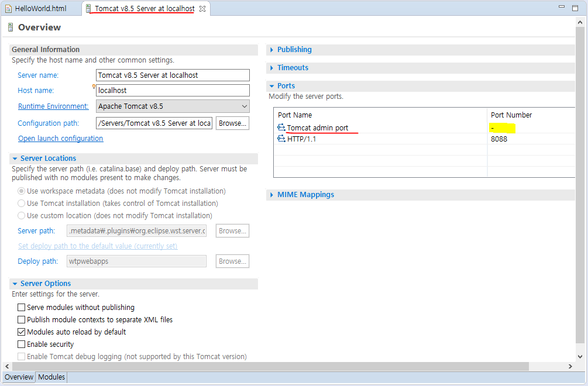Click the Overview server icon in header

[11, 27]
